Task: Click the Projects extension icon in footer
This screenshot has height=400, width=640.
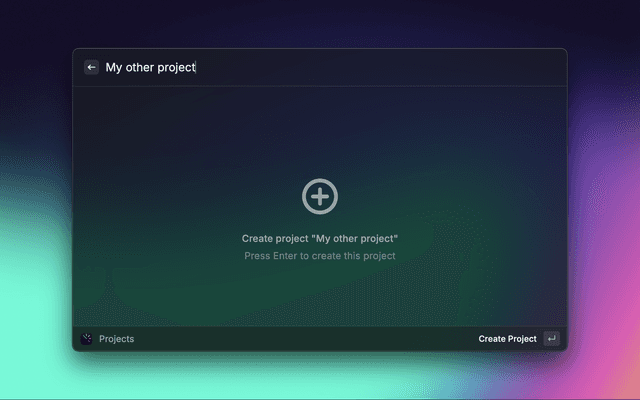Action: coord(86,339)
